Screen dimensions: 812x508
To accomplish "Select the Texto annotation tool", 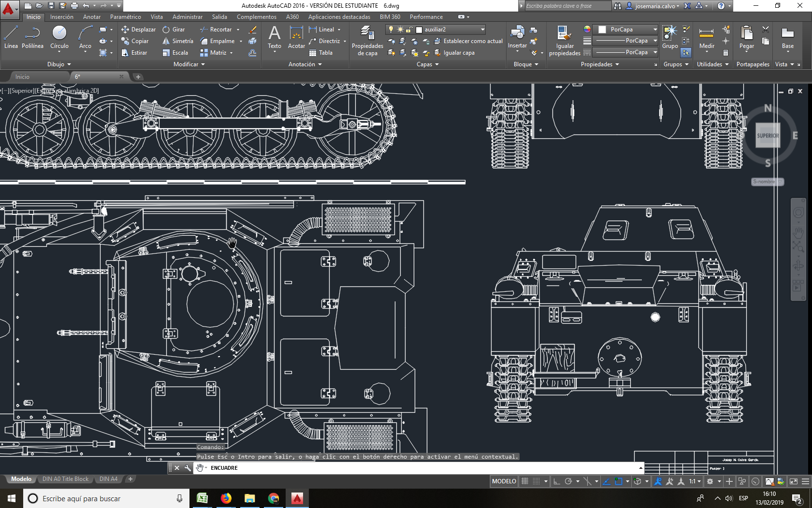I will coord(275,38).
